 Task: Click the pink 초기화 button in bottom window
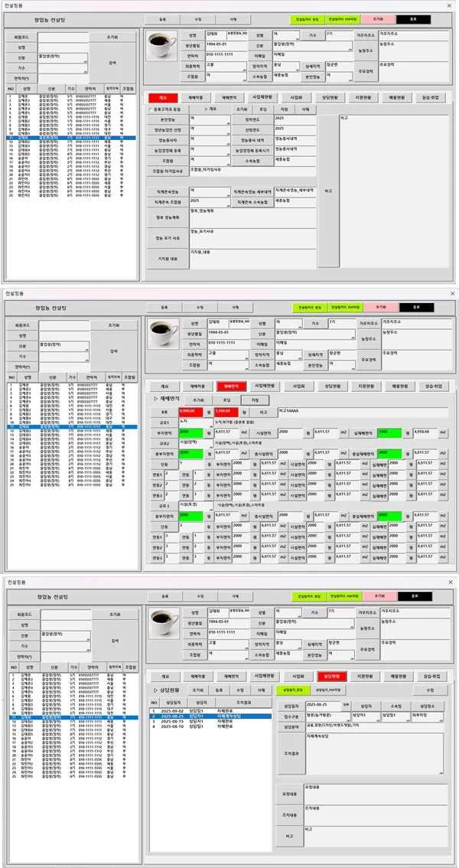pos(380,596)
